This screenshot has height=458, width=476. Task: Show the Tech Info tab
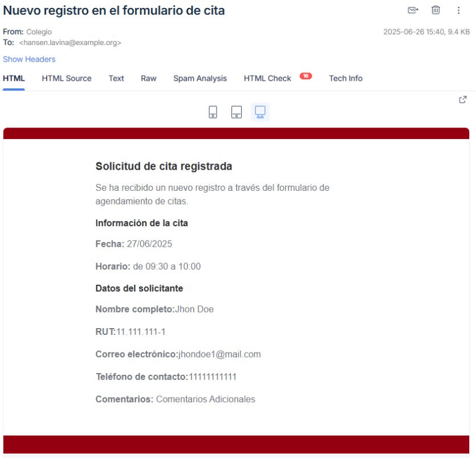point(345,79)
